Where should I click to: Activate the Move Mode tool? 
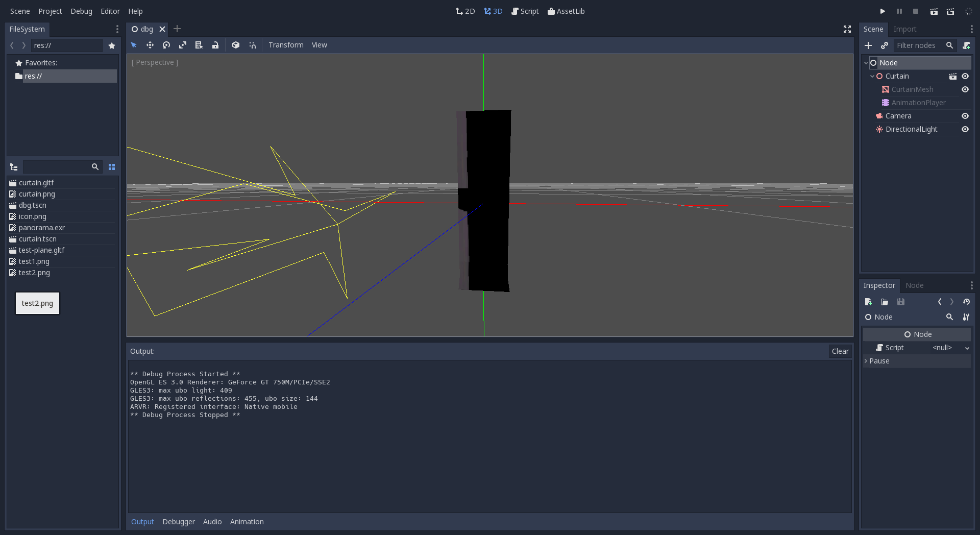[x=150, y=45]
